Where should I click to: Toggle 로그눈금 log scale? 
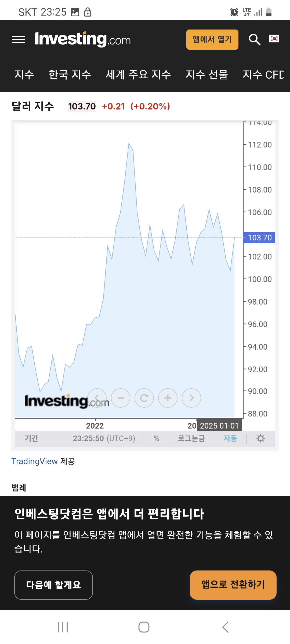191,438
